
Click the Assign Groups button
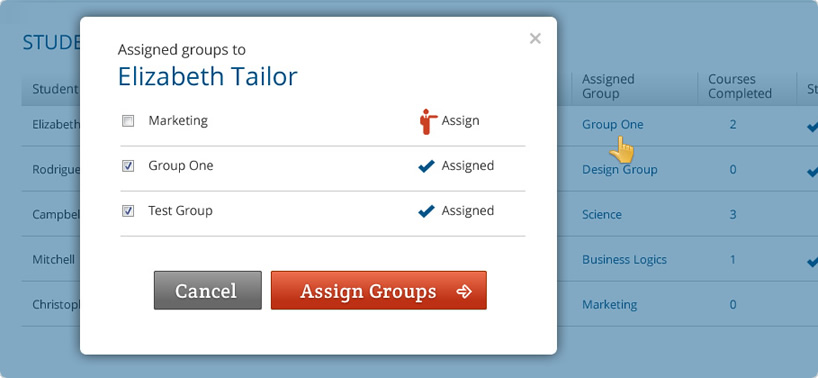coord(379,290)
